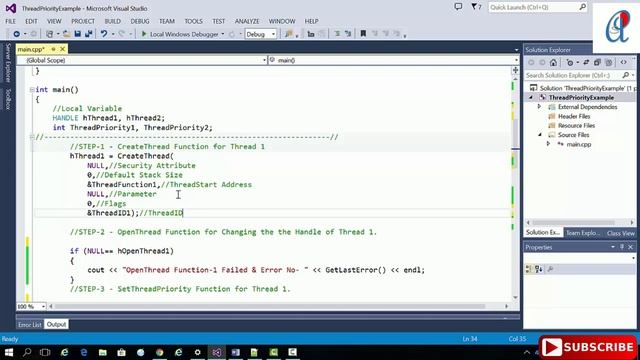640x360 pixels.
Task: Focus the Search Solution Explorer field
Action: coord(573,76)
